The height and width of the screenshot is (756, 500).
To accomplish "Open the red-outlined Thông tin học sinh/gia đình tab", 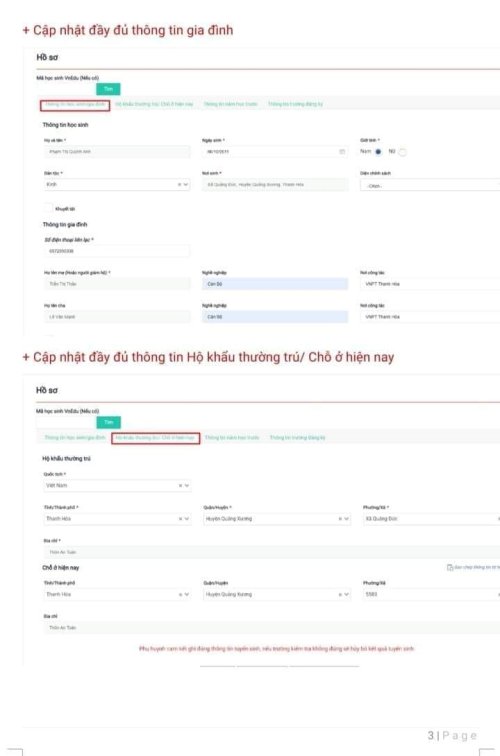I will 75,105.
